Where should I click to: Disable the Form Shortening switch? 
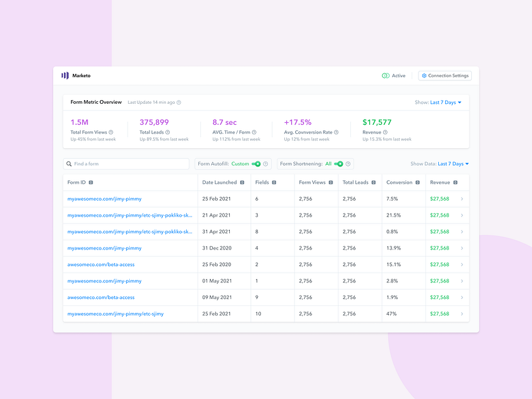[x=339, y=163]
